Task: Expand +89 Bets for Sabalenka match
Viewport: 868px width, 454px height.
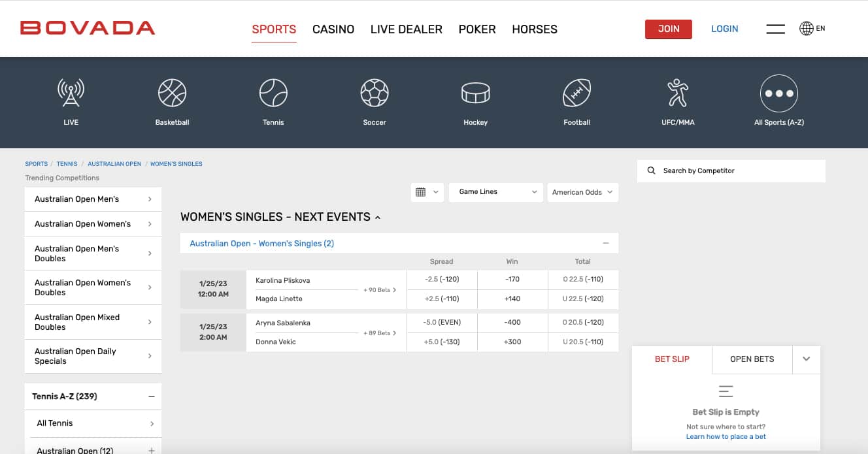Action: [380, 333]
